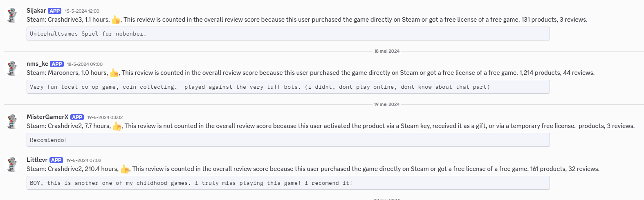Click 'Steam: Crashdrive2, 210.4 hours' text

[73, 169]
